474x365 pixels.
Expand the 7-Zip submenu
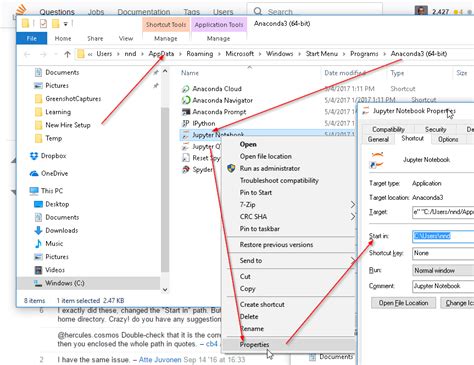tap(353, 204)
